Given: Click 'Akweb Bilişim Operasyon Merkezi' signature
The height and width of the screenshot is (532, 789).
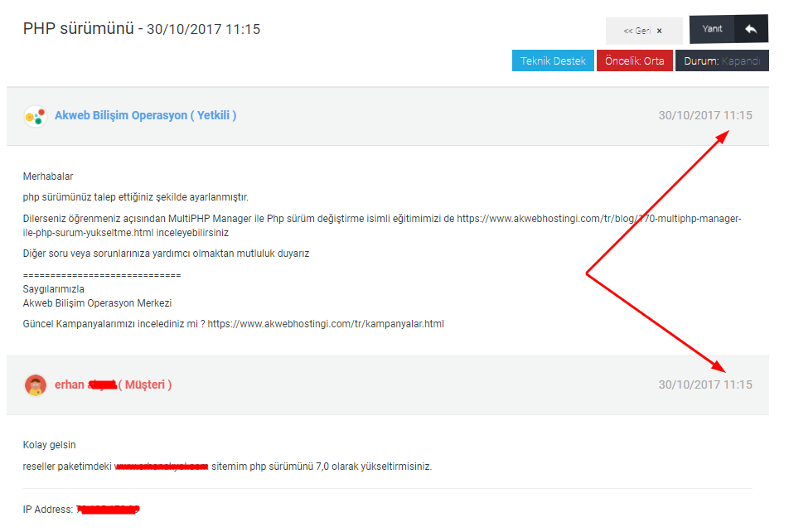Looking at the screenshot, I should 97,303.
